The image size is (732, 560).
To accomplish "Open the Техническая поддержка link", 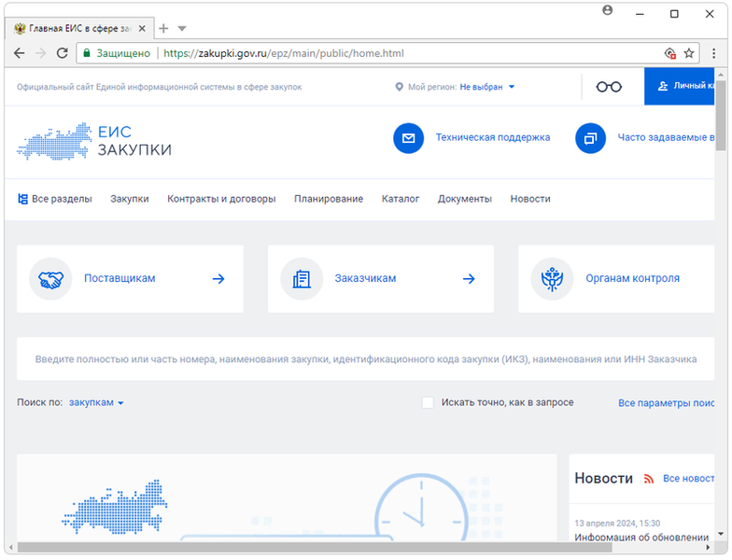I will pyautogui.click(x=493, y=138).
